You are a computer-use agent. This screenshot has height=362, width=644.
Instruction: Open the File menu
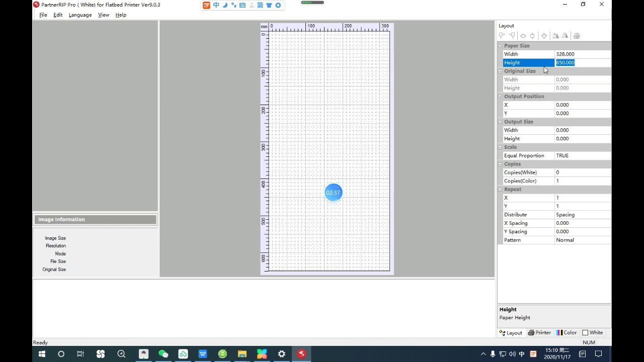(x=43, y=15)
